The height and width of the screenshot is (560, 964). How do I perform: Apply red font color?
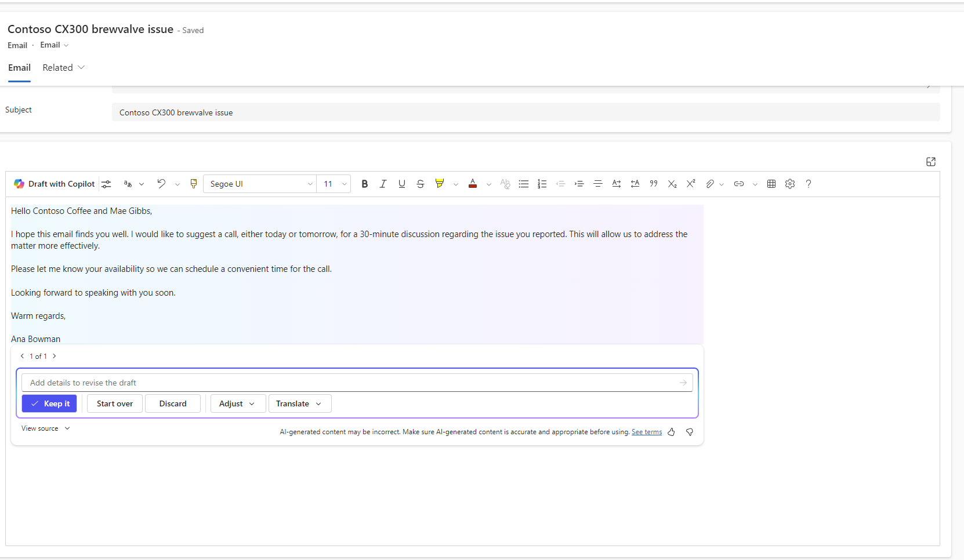[x=473, y=184]
